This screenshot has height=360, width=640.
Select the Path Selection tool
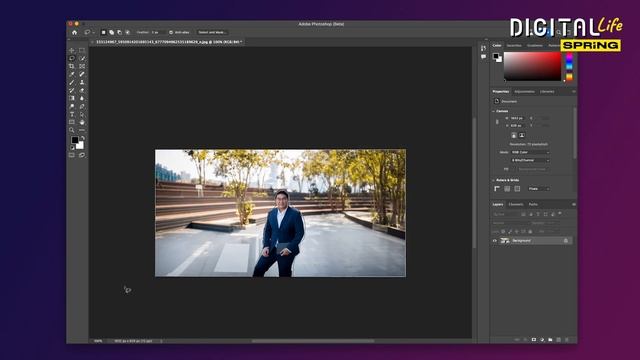click(82, 114)
